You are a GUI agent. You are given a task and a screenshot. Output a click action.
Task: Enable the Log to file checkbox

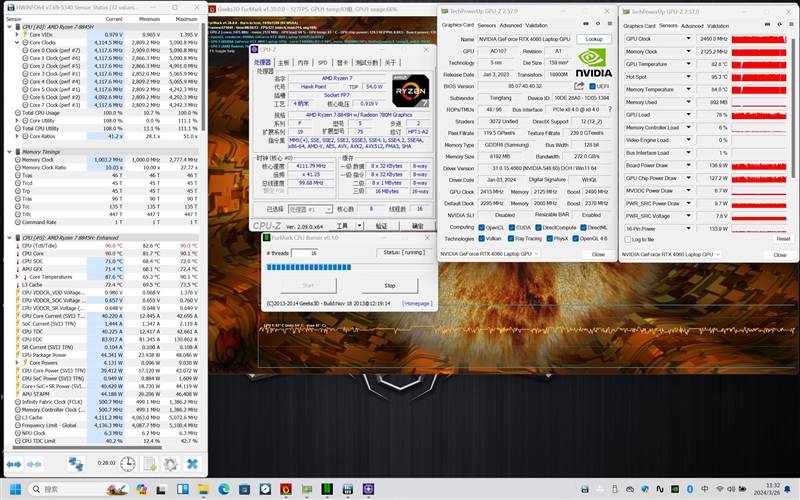pyautogui.click(x=628, y=239)
